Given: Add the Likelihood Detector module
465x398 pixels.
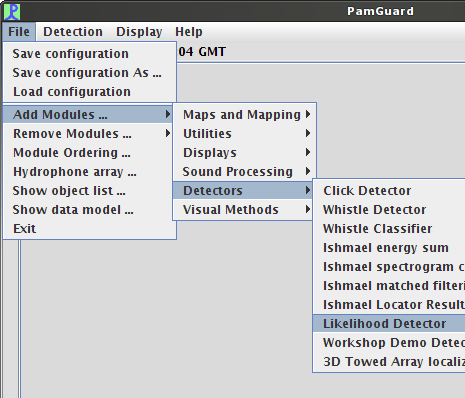Looking at the screenshot, I should 389,324.
